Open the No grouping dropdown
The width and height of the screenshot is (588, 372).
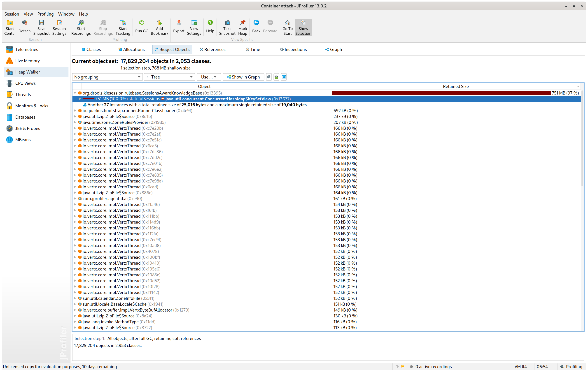pos(107,77)
